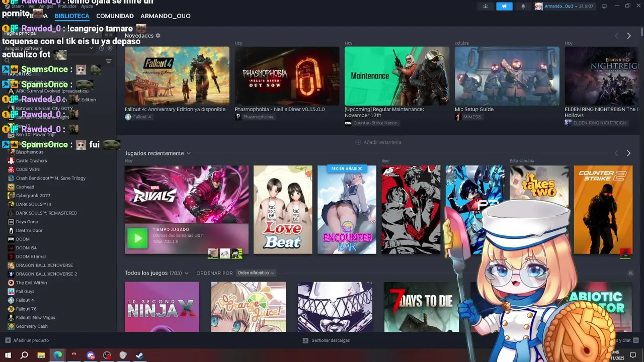Click Gestionar descargas
Image resolution: width=644 pixels, height=362 pixels.
coord(331,340)
